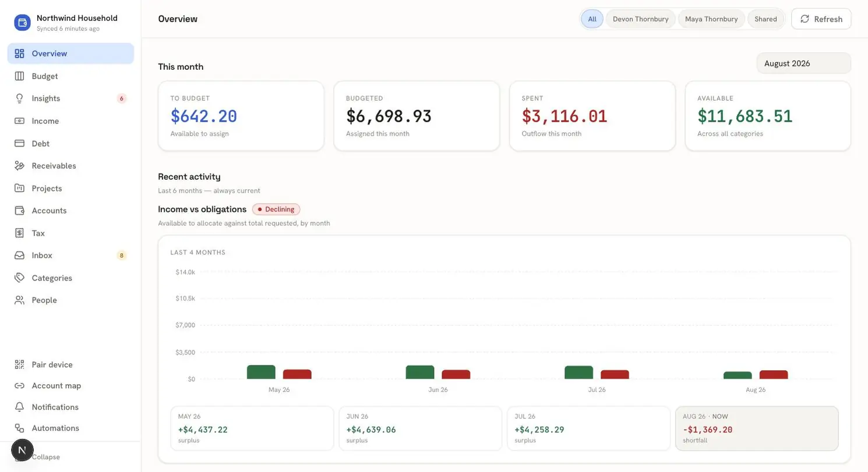The image size is (868, 472).
Task: Click the Jun 26 +$4,639.06 surplus card
Action: [420, 428]
